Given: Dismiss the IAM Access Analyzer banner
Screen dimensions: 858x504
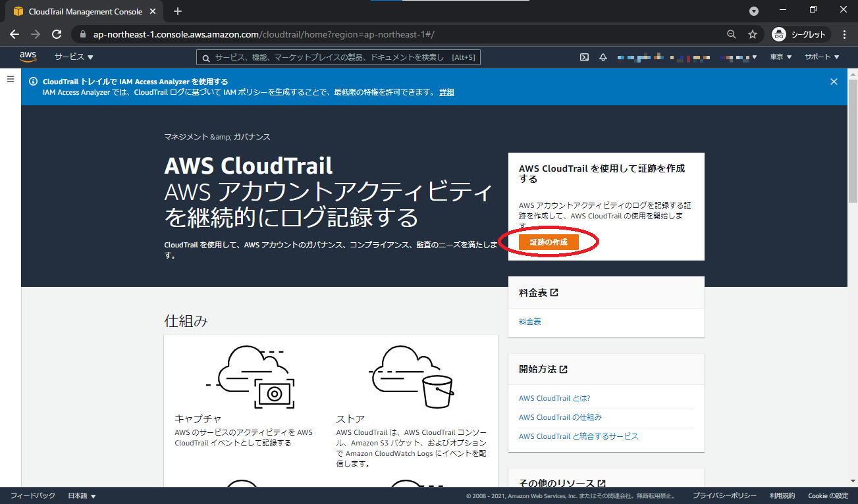Looking at the screenshot, I should click(834, 82).
